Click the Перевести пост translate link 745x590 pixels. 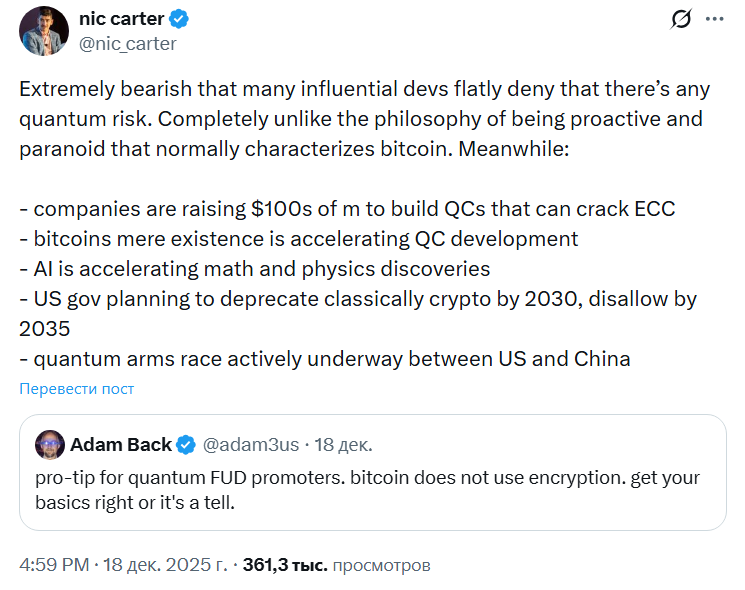pyautogui.click(x=76, y=388)
